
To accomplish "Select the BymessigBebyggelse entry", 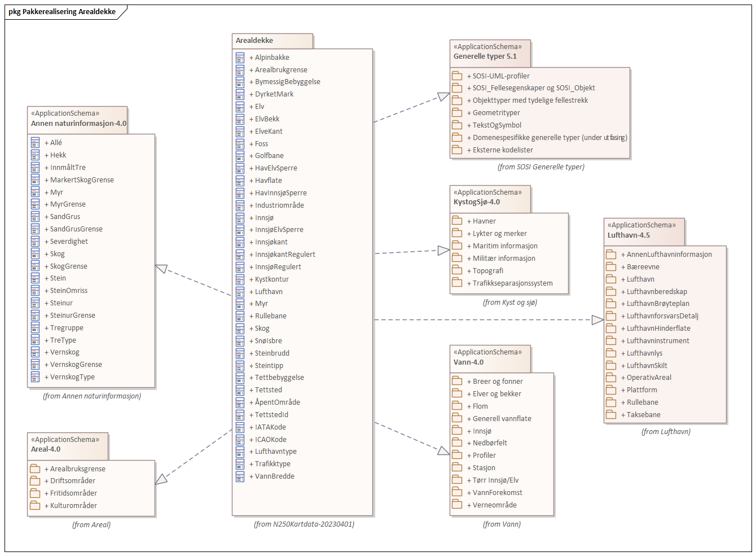I will [285, 82].
